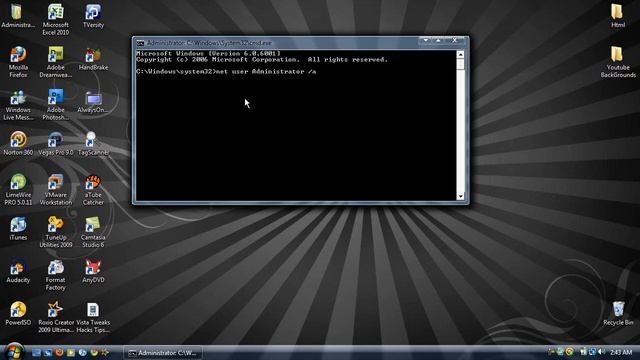This screenshot has height=360, width=640.
Task: Select the Adobe Photoshop desktop shortcut
Action: (x=56, y=105)
